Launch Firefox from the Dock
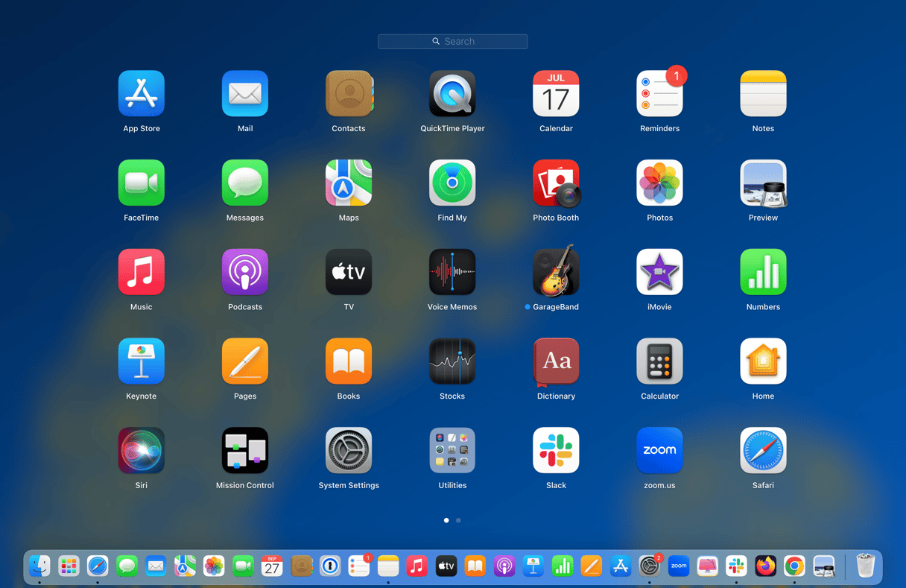Viewport: 906px width, 588px height. (x=765, y=566)
